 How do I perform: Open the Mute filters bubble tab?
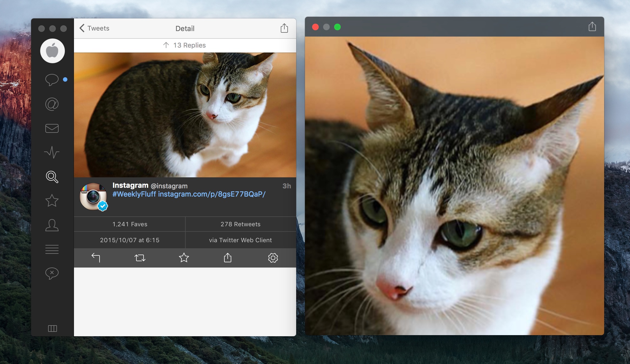point(52,273)
